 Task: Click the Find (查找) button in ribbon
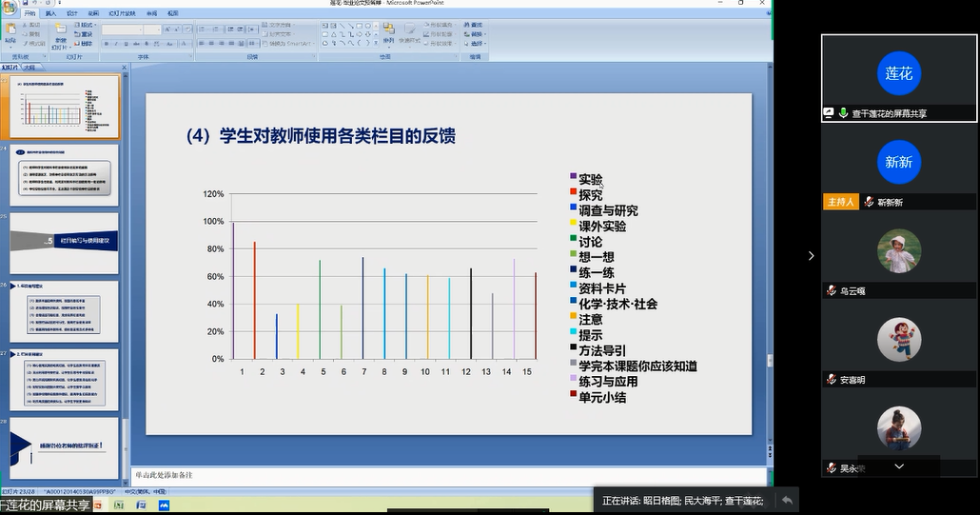[476, 26]
